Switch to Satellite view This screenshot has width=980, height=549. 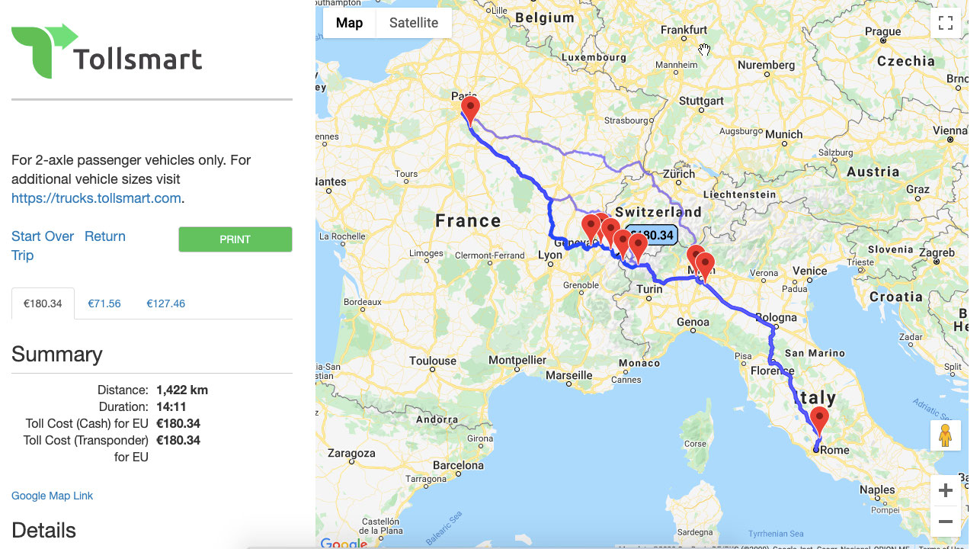(x=413, y=23)
